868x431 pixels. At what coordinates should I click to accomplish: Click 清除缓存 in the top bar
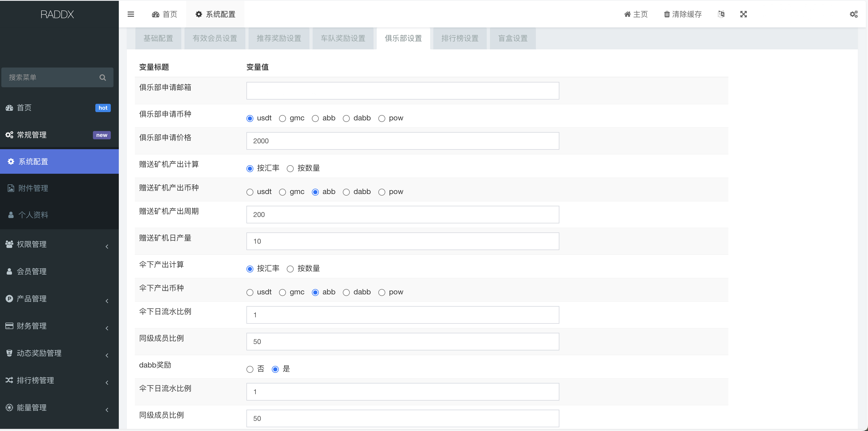[682, 14]
